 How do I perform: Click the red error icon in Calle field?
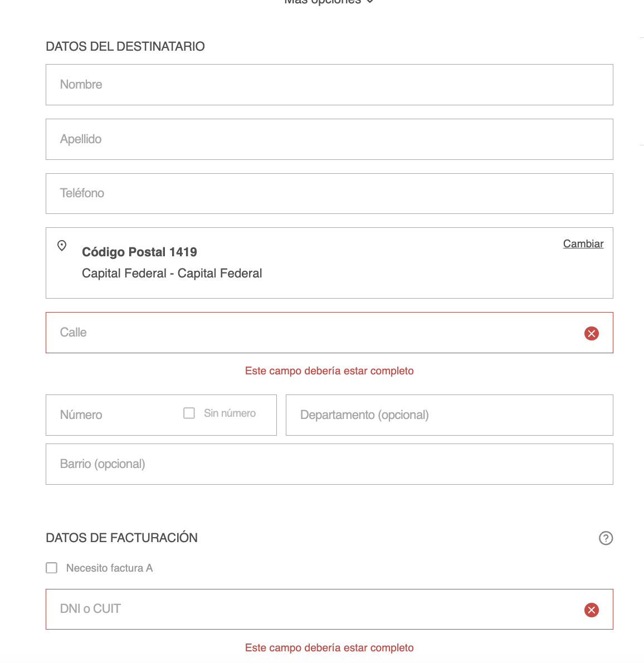point(591,333)
